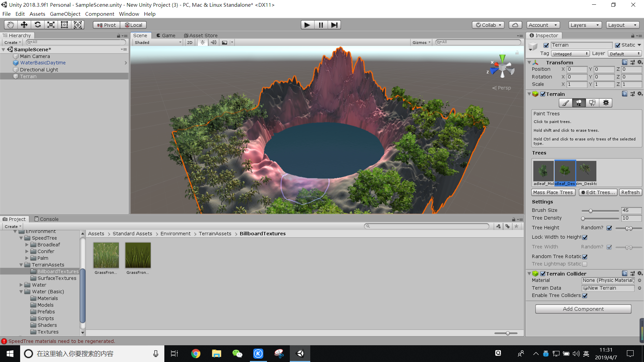Select the Rect Transform tool
The height and width of the screenshot is (362, 644).
pos(64,25)
